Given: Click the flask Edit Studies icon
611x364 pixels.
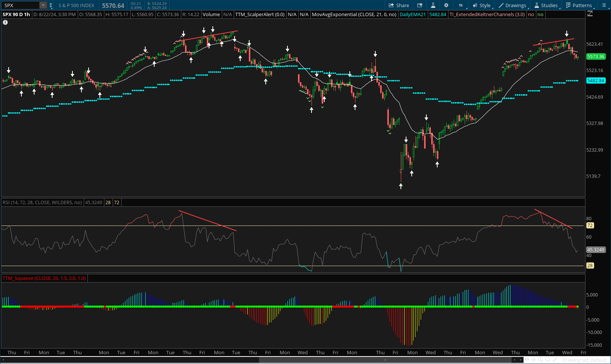Looking at the screenshot, I should tap(433, 5).
